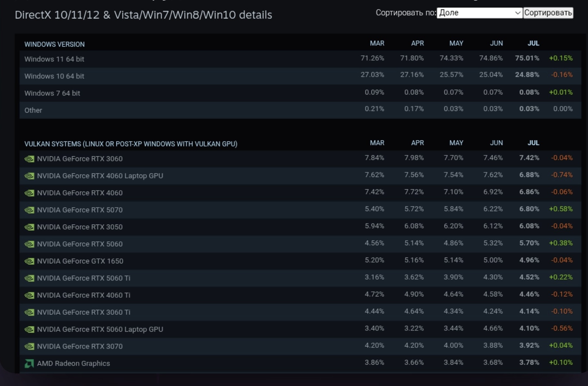
Task: Click the MAR column header in Vulkan Systems table
Action: (x=377, y=143)
